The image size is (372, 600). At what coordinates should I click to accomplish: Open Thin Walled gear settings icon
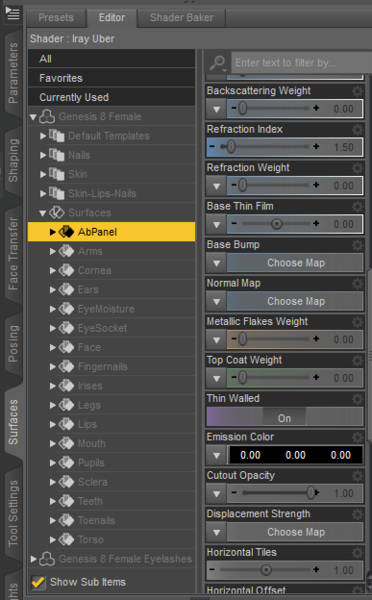click(357, 399)
